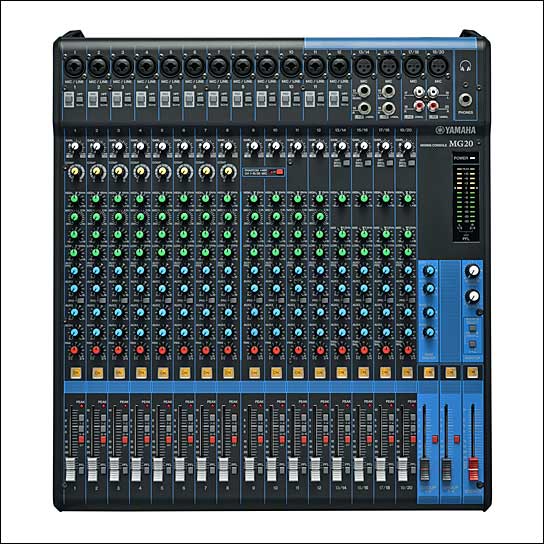Click the PHONES output jack

pos(465,100)
